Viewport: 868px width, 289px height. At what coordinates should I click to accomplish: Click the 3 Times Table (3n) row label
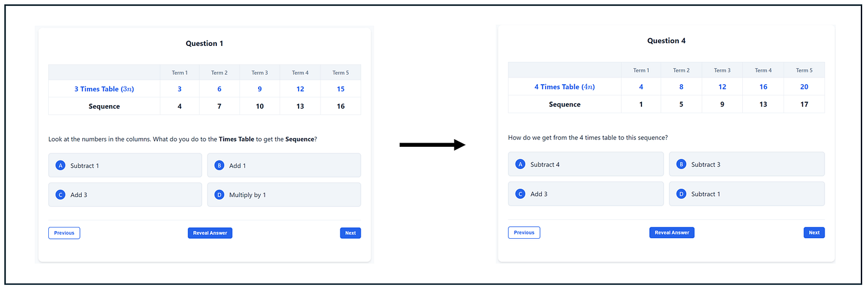click(x=104, y=89)
